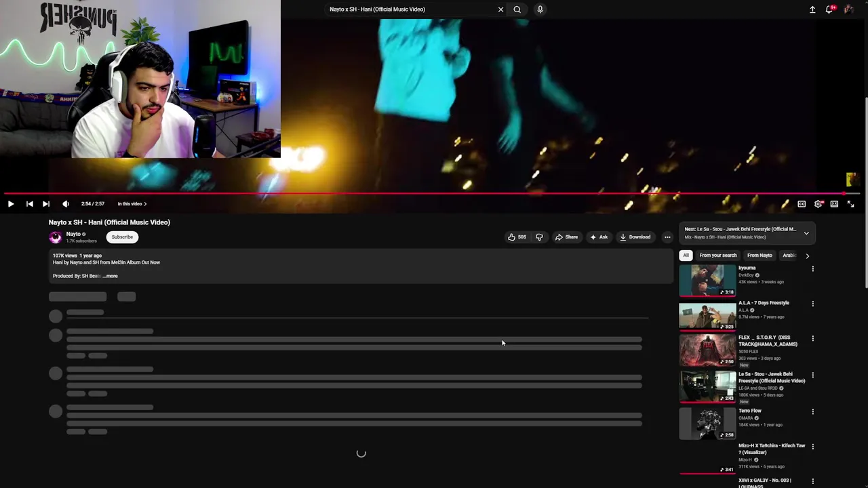This screenshot has height=488, width=868.
Task: Play the paused video
Action: tap(11, 204)
